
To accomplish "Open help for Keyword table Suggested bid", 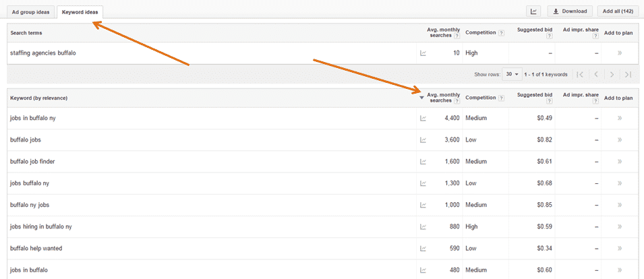I will click(x=550, y=101).
